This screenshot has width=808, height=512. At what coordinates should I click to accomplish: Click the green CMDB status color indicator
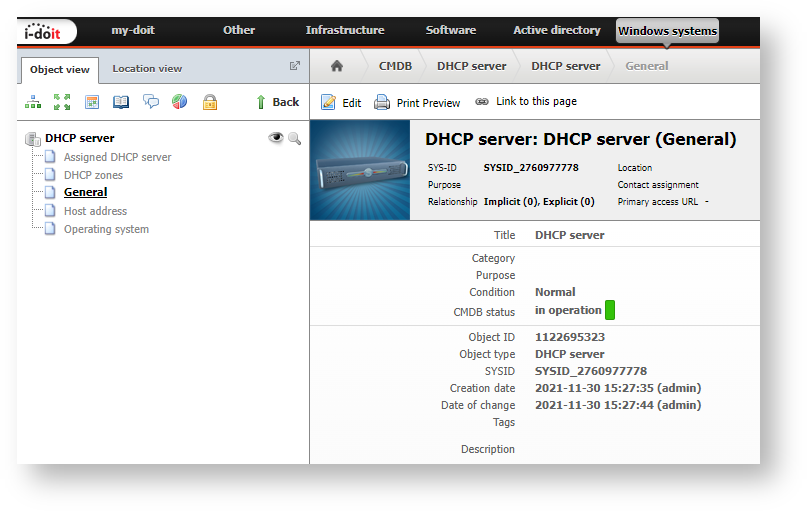[x=610, y=310]
